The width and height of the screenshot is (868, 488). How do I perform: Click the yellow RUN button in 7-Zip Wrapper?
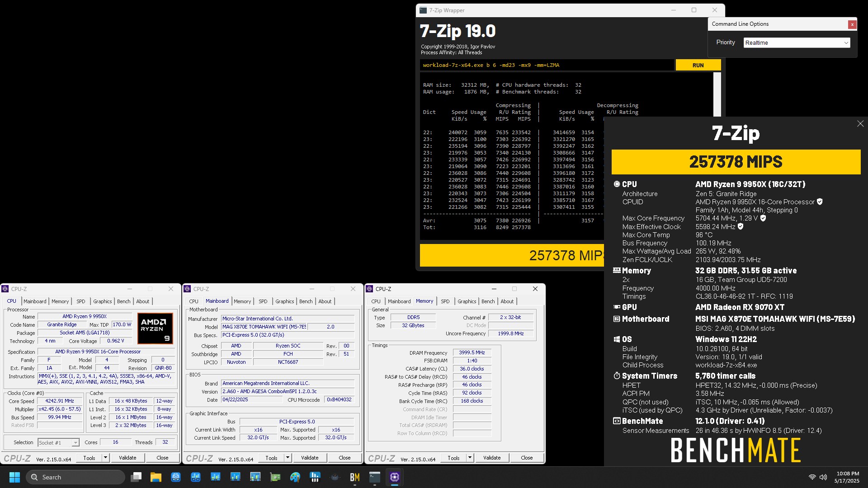point(698,65)
